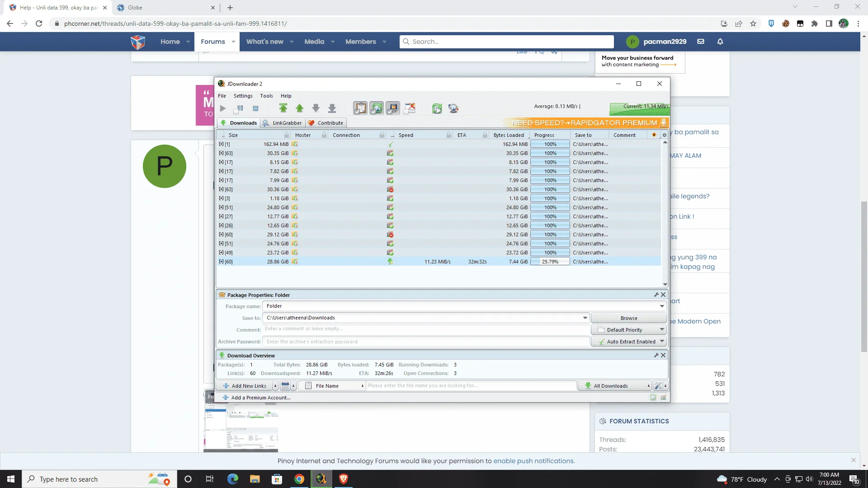Click the Add New Links button
This screenshot has height=488, width=868.
(x=245, y=386)
